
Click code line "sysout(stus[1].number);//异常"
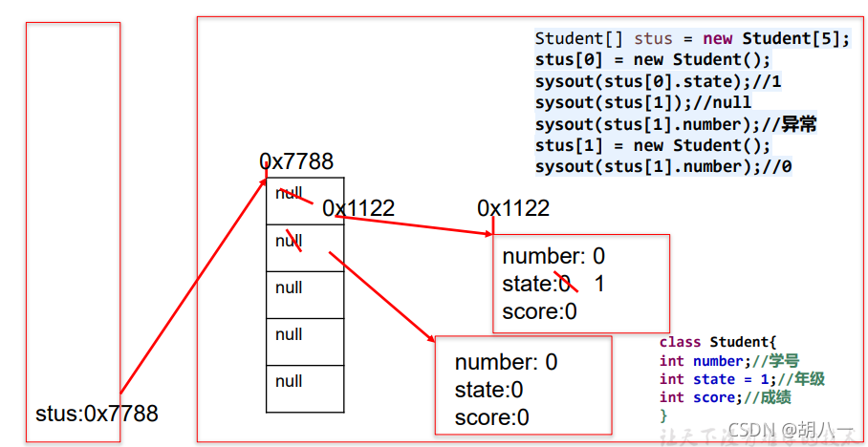pos(676,124)
